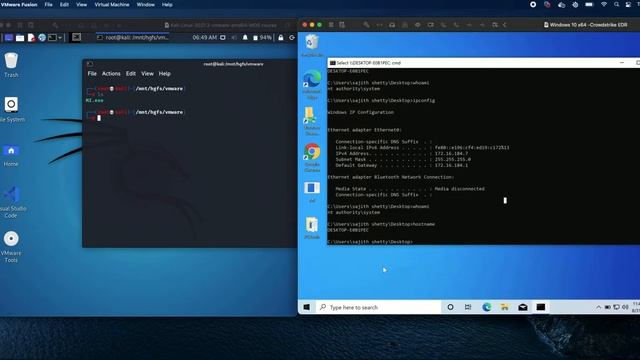This screenshot has height=360, width=640.
Task: Open VMware Fusion settings wrench in Windows VM toolbar
Action: 367,25
